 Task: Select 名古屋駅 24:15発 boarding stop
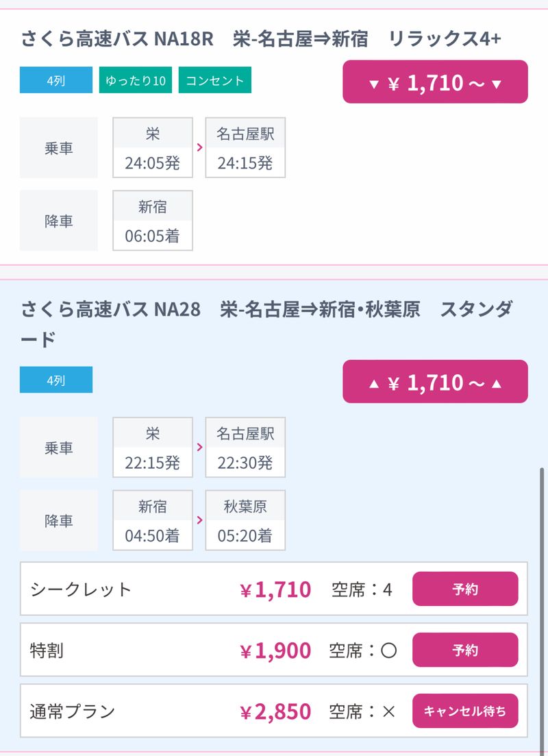(245, 148)
